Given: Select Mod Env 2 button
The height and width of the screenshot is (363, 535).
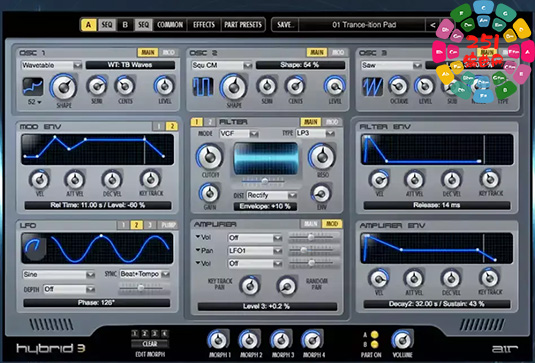Looking at the screenshot, I should tap(172, 126).
